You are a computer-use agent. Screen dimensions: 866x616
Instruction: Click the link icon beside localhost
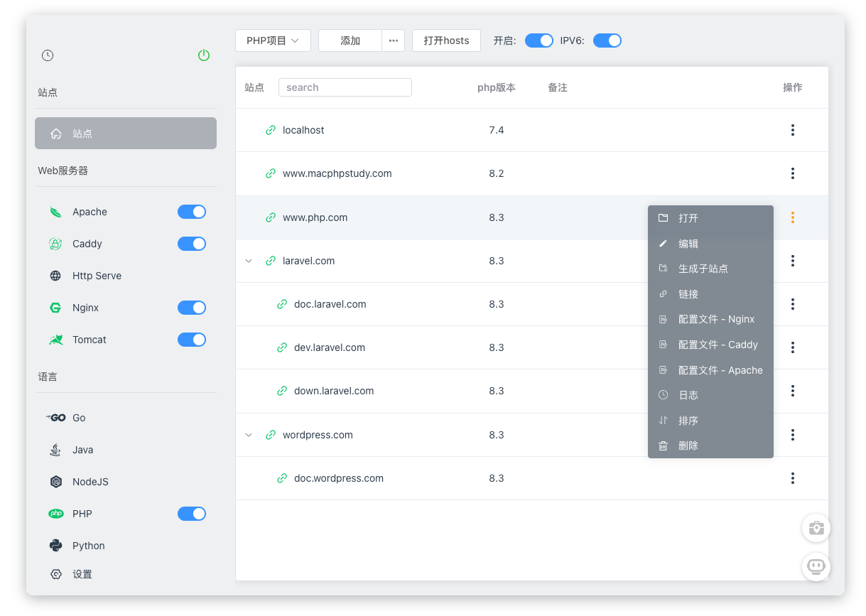pyautogui.click(x=270, y=130)
